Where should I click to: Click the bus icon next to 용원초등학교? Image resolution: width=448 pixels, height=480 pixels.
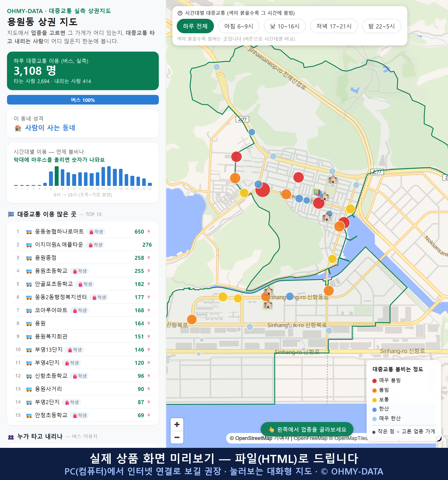(x=29, y=271)
